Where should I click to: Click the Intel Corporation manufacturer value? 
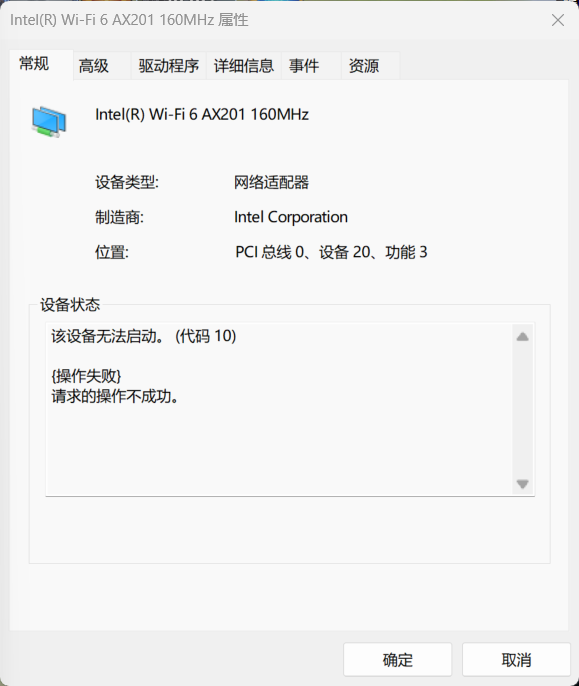tap(291, 217)
